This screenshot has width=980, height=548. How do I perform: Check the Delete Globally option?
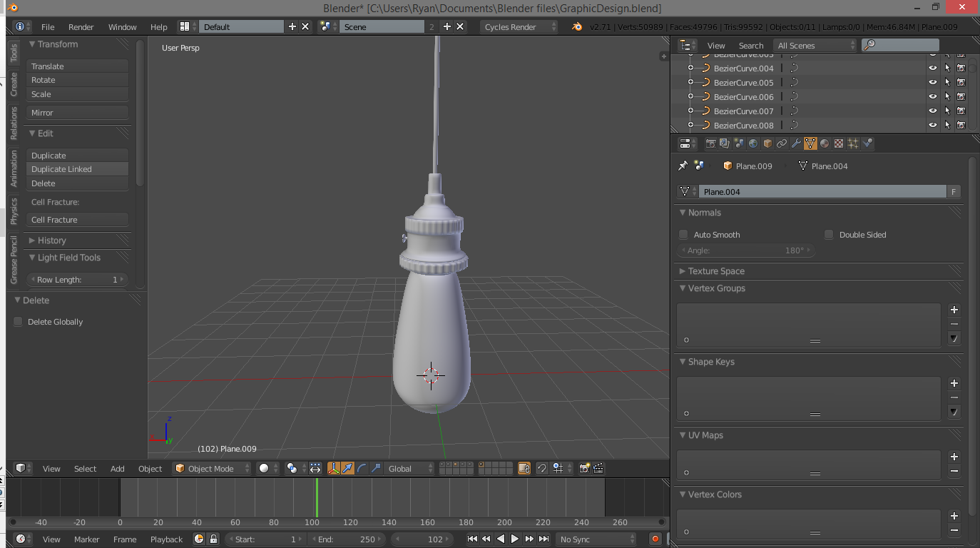(x=18, y=322)
